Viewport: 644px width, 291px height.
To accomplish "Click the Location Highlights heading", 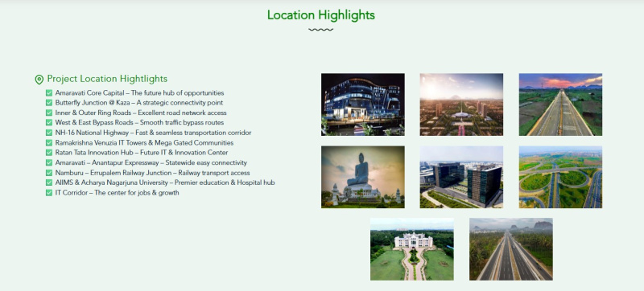I will (320, 15).
